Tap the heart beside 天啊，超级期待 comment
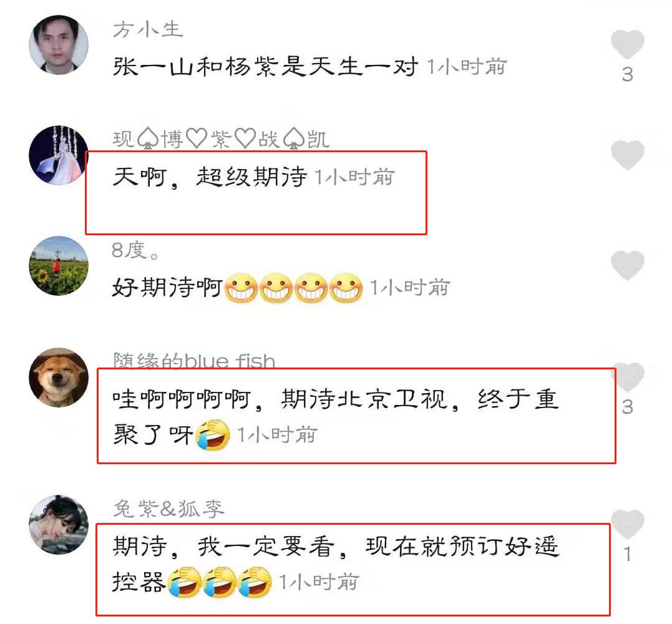The height and width of the screenshot is (624, 672). (628, 155)
